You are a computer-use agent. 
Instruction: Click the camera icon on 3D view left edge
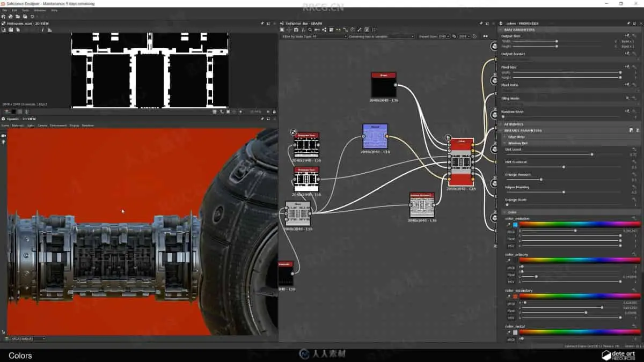(x=4, y=136)
